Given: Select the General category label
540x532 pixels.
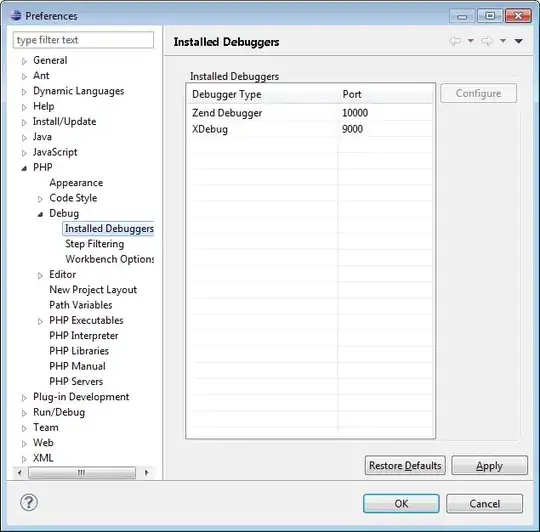Looking at the screenshot, I should click(50, 61).
